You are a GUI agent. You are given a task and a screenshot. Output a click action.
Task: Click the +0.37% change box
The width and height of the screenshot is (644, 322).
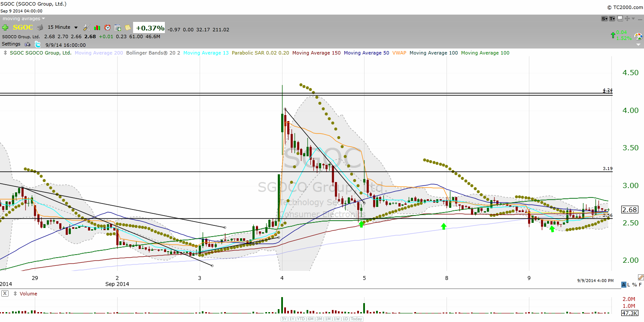coord(149,28)
